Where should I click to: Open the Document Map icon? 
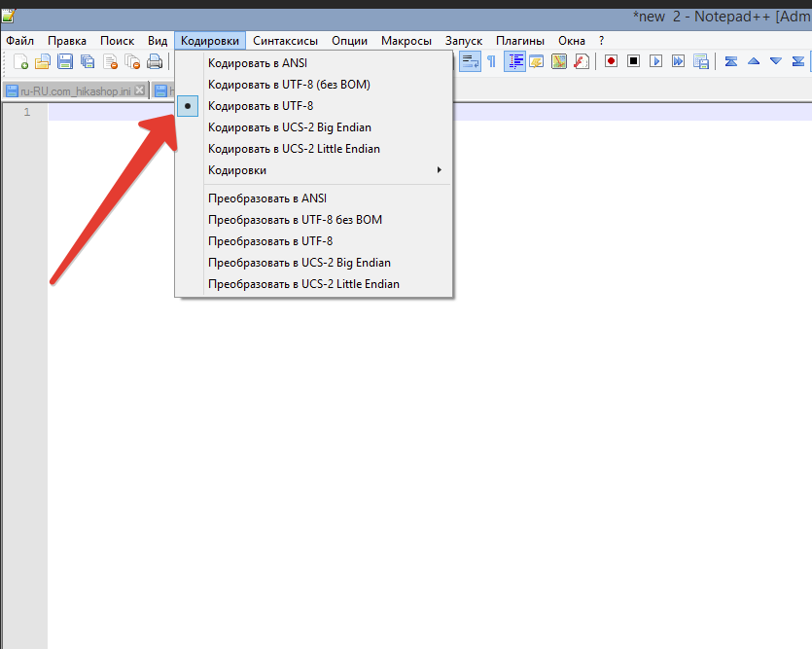pos(559,61)
